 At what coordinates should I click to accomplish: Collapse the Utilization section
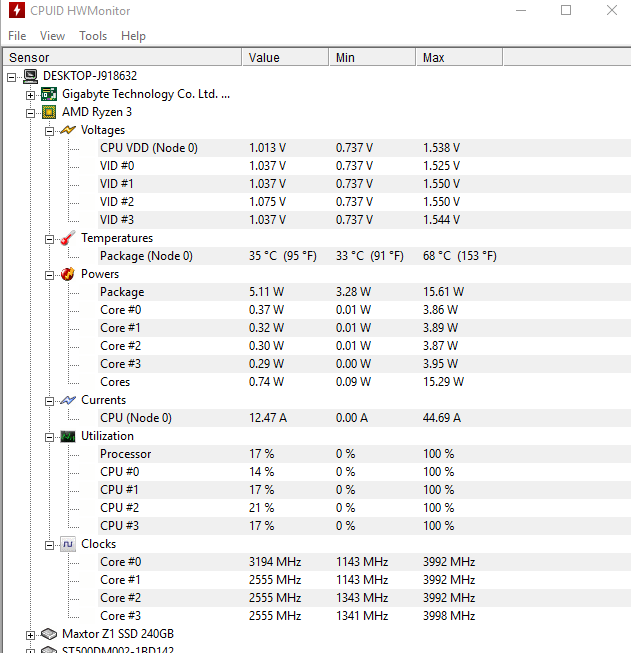tap(50, 437)
